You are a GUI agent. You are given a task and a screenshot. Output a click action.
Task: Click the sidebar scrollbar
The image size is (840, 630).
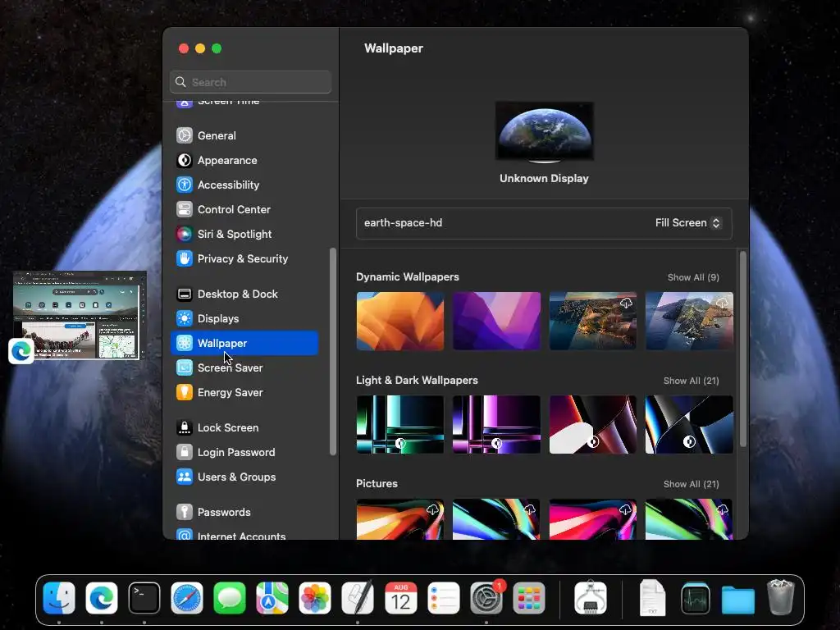(333, 351)
